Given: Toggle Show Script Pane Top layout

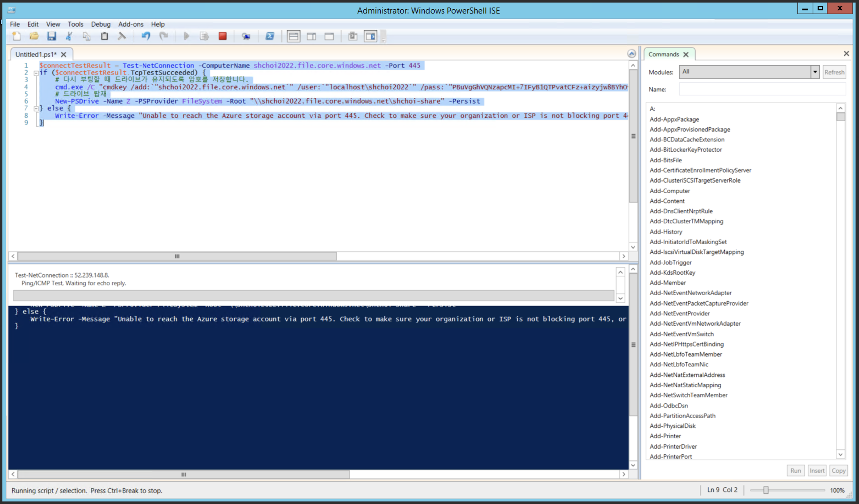Looking at the screenshot, I should (x=293, y=36).
